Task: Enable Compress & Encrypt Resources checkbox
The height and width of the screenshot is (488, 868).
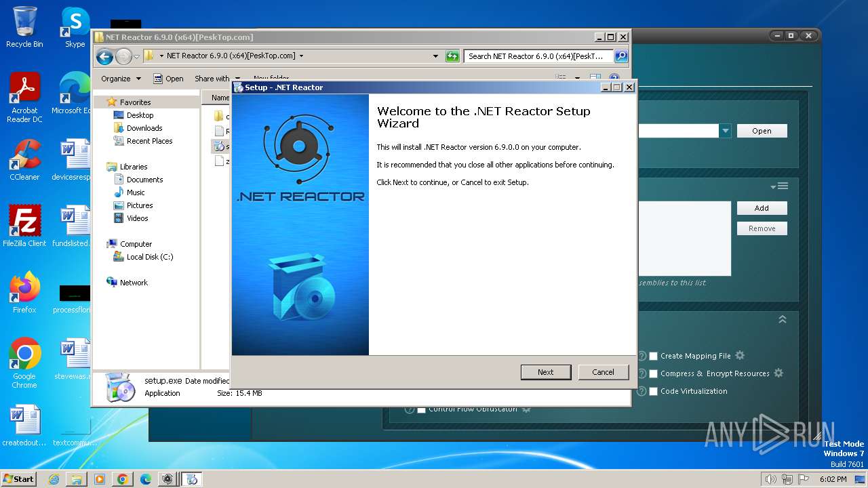Action: (654, 373)
